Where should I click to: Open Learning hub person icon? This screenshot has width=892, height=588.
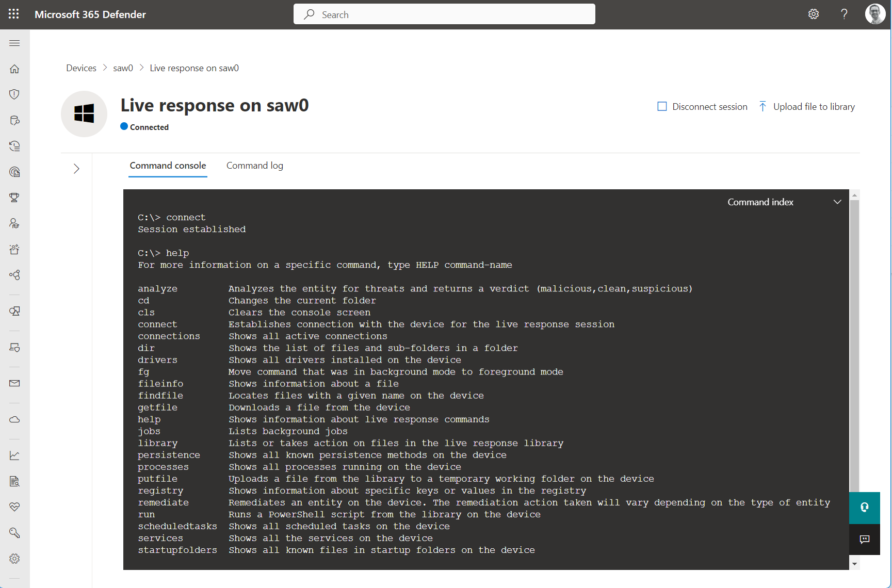click(14, 223)
